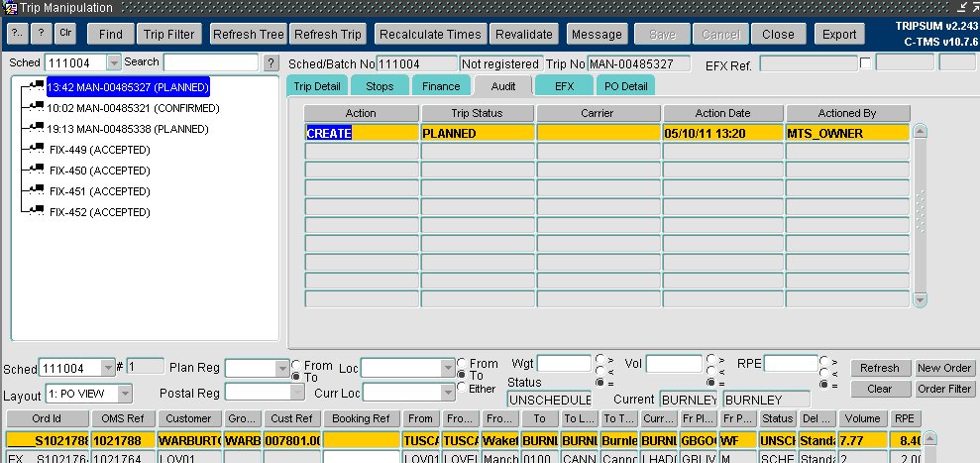Click the truck icon next to FIX-449
This screenshot has height=463, width=980.
coord(36,149)
